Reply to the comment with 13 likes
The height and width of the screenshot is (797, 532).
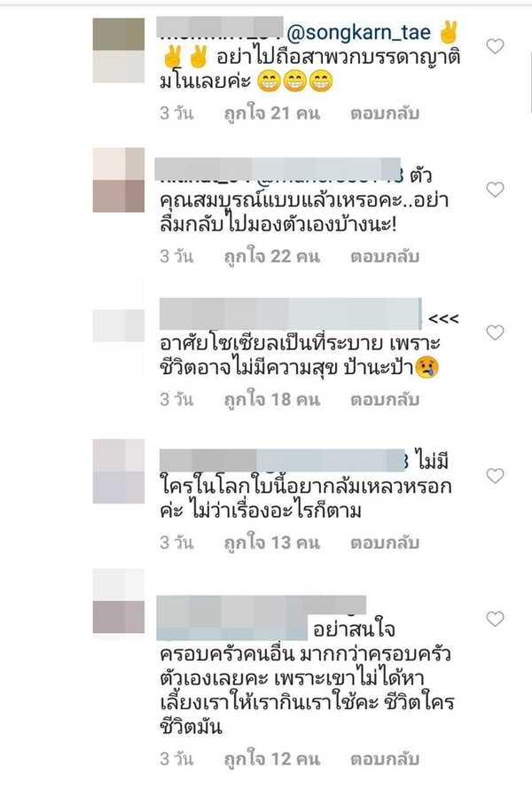pyautogui.click(x=385, y=543)
